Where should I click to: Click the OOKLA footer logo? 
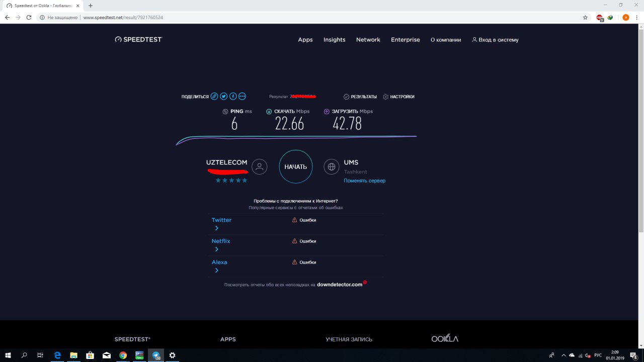(x=445, y=339)
